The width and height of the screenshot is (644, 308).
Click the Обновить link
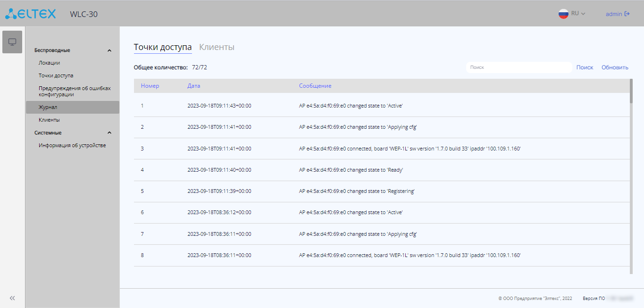tap(615, 67)
